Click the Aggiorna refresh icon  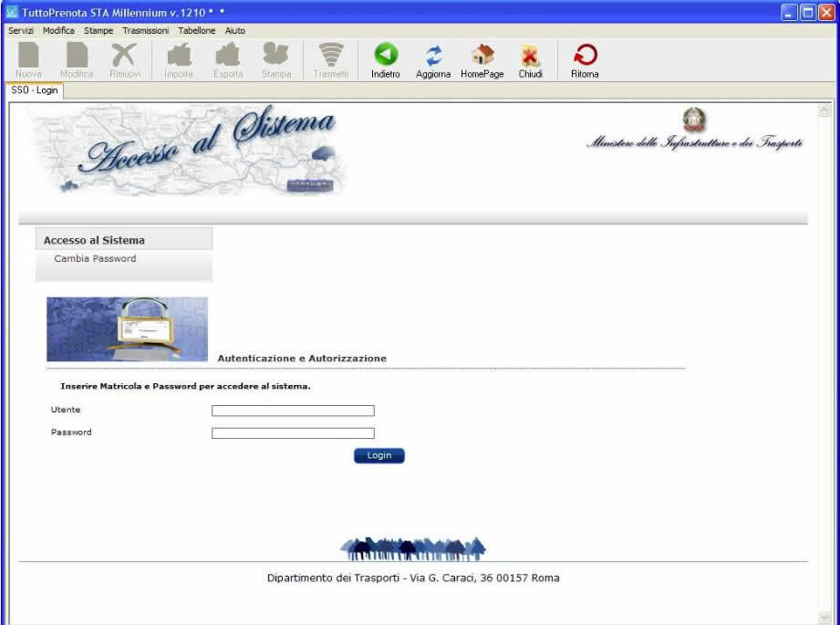point(433,56)
